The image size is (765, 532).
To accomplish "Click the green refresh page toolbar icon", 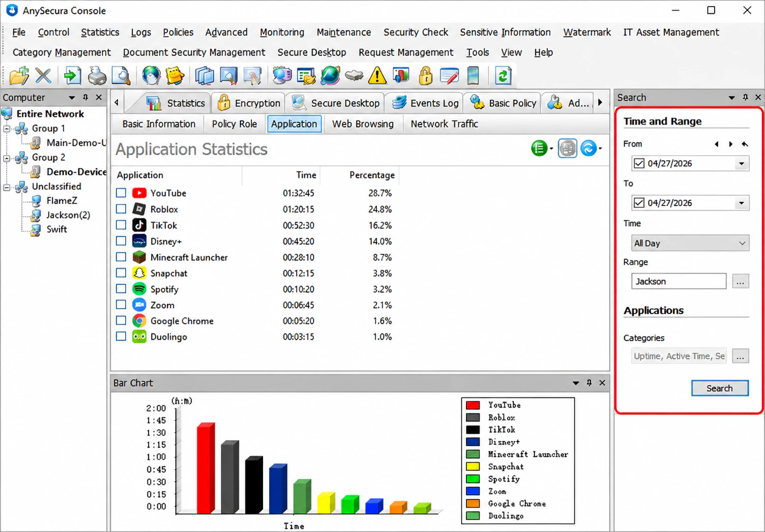I will [503, 76].
